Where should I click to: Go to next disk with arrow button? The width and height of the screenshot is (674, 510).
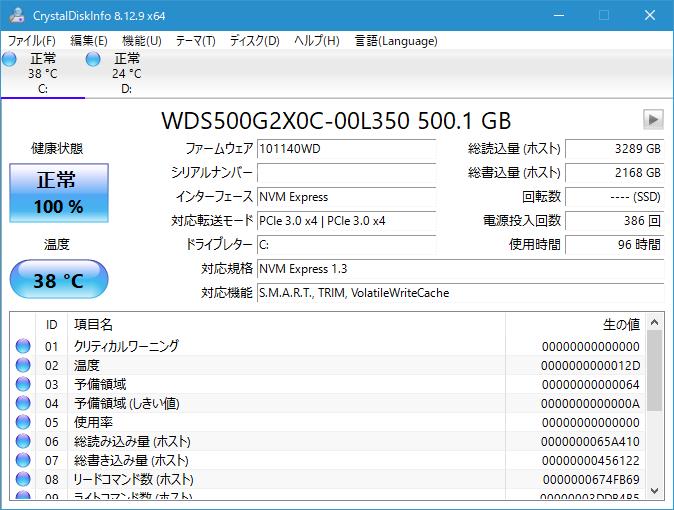[x=653, y=119]
